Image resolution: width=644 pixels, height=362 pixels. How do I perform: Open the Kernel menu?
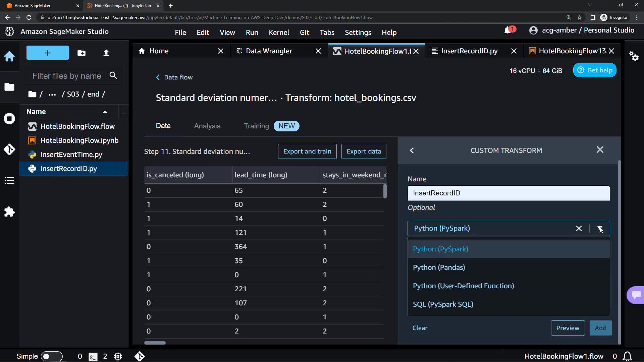(x=279, y=33)
